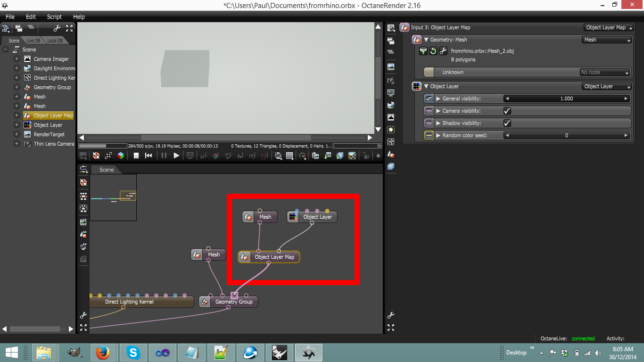Open the Help menu
The image size is (644, 362).
coord(79,16)
